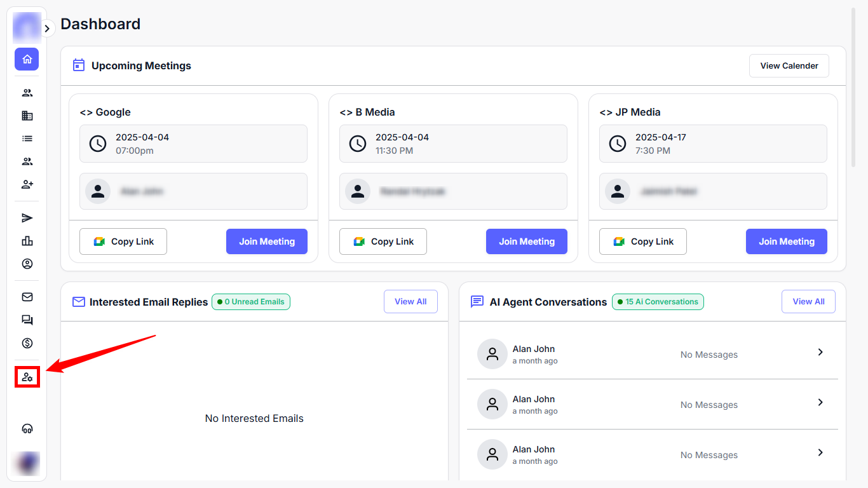Screen dimensions: 868x488
Task: Open the bulleted list icon in sidebar
Action: 27,139
